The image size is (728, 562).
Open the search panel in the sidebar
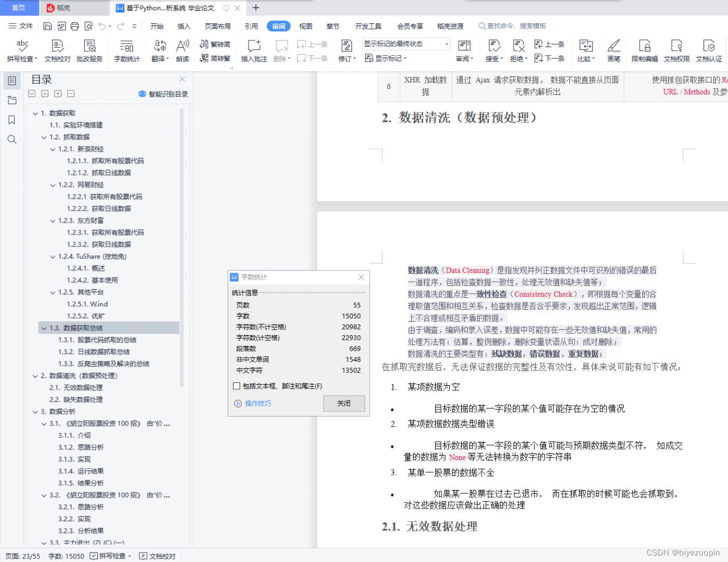click(12, 139)
